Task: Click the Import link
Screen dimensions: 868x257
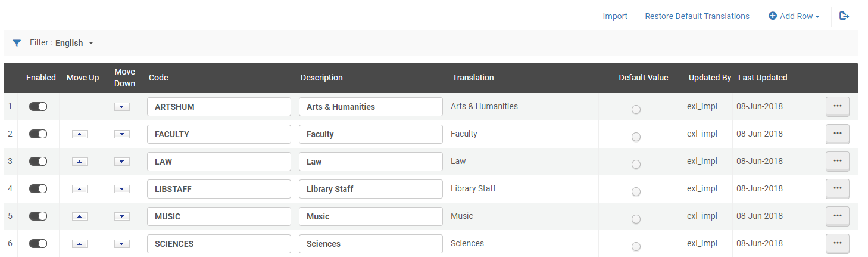Action: tap(615, 16)
